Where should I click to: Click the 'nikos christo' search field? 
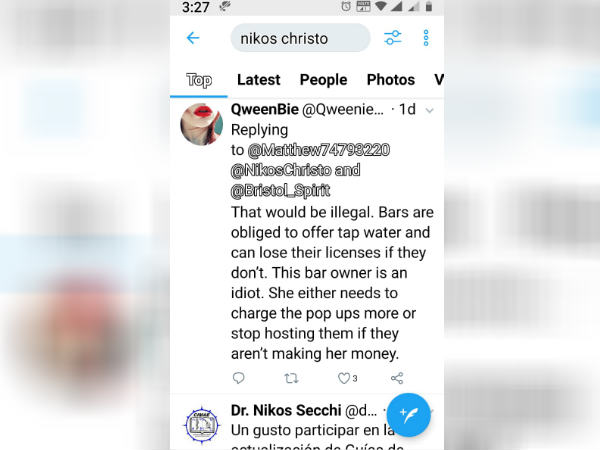pos(300,38)
